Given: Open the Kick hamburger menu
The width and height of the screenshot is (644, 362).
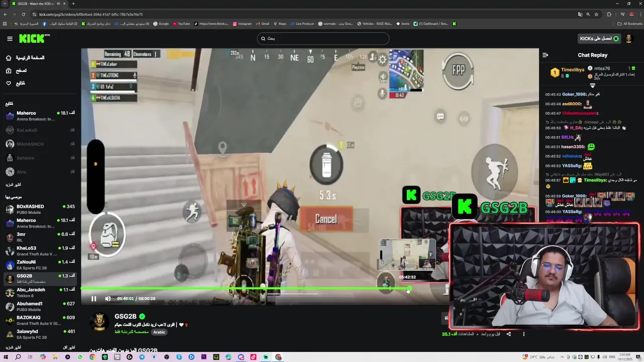Looking at the screenshot, I should (x=10, y=39).
